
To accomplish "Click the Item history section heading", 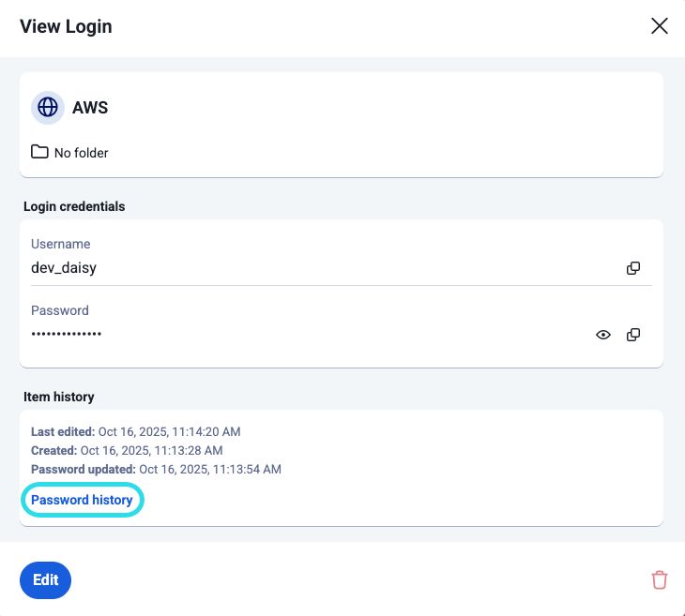I will coord(59,397).
